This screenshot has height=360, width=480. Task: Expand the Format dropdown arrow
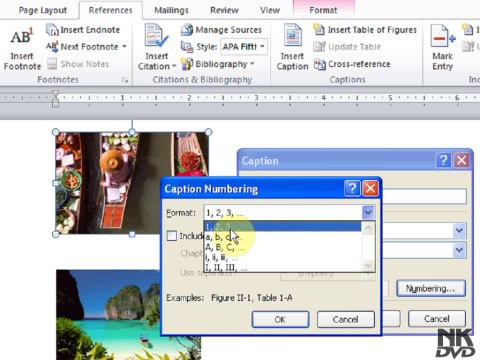[x=368, y=212]
